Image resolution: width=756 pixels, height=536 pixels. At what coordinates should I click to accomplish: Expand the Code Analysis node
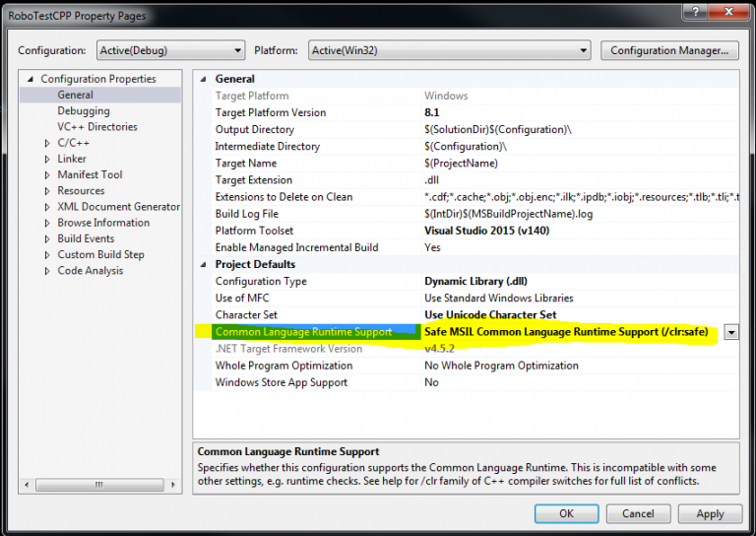(47, 271)
